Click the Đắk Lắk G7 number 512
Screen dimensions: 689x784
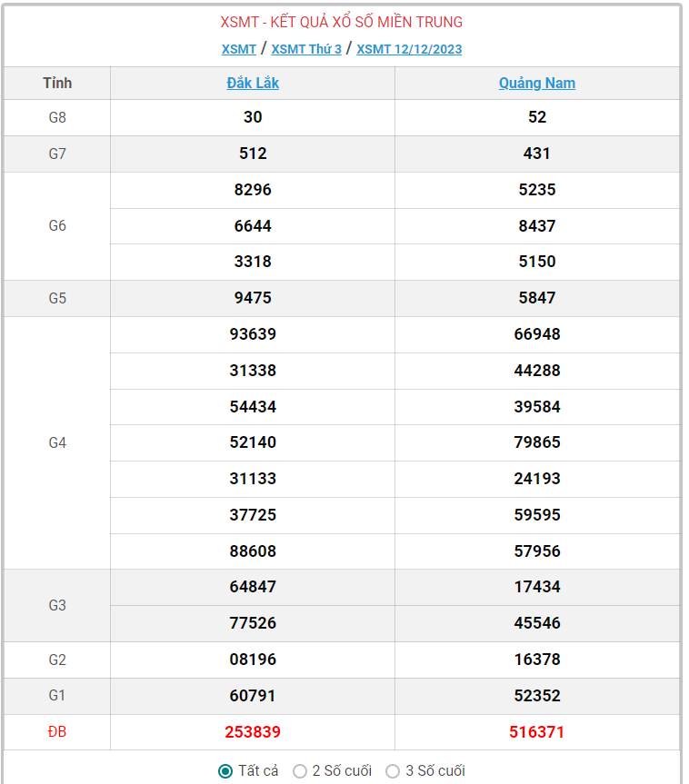click(x=253, y=154)
